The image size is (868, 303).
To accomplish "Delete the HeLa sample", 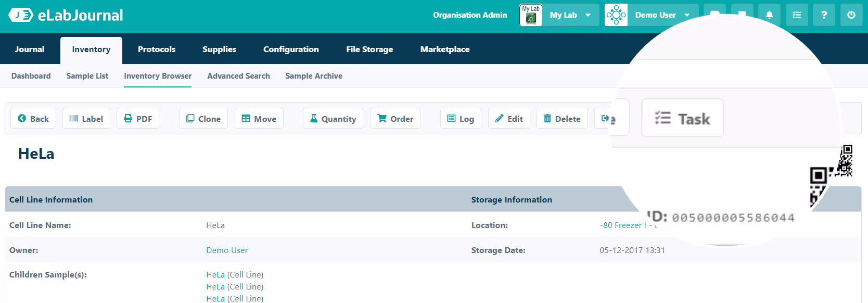I will [562, 119].
